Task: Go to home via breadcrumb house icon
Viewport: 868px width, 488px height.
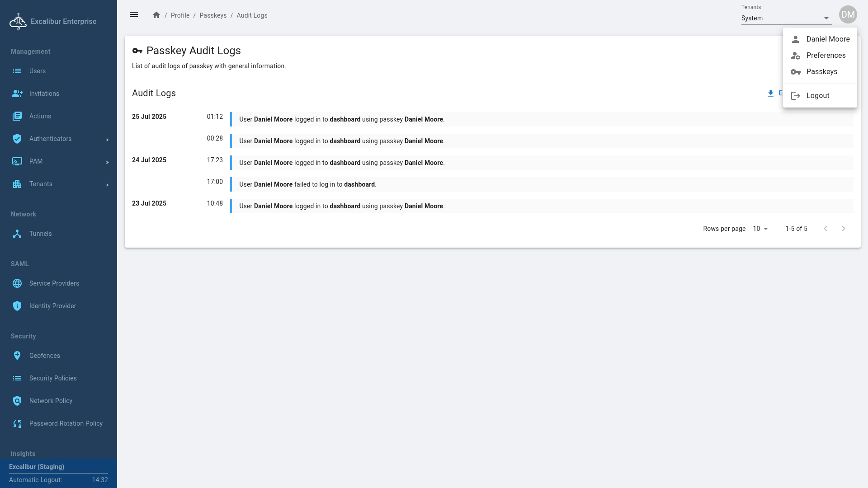Action: click(156, 15)
